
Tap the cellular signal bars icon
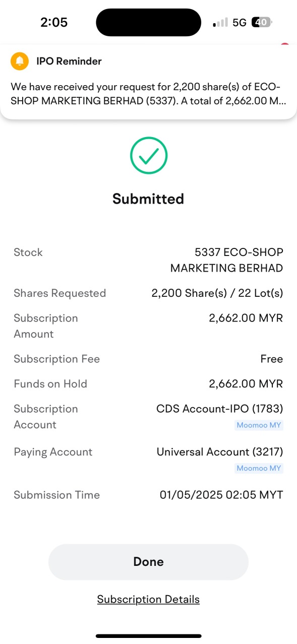click(220, 23)
